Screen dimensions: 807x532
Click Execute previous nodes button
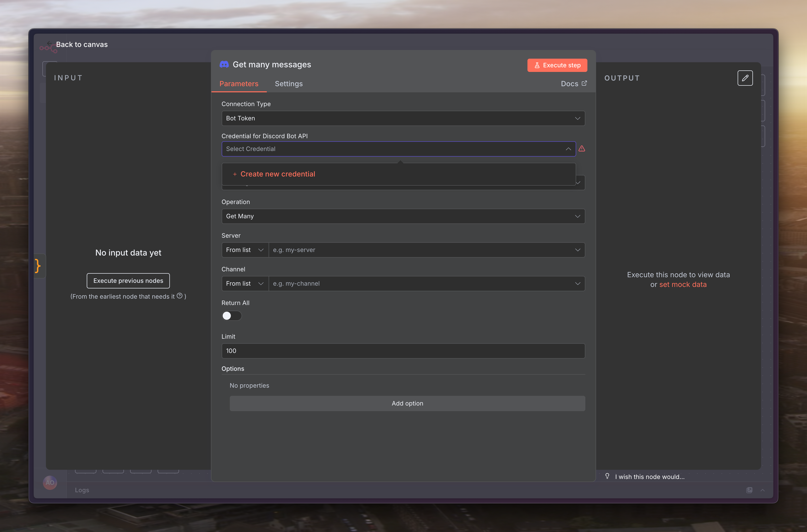pos(128,281)
